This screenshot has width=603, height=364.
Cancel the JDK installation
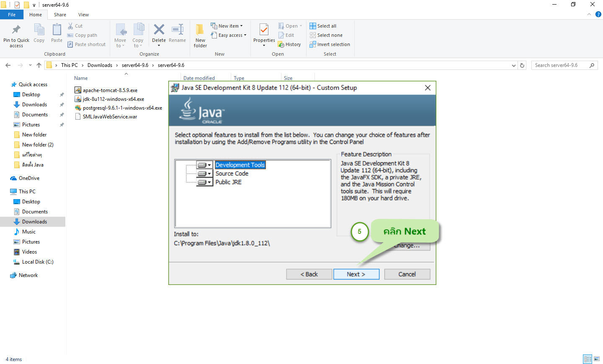click(x=407, y=274)
